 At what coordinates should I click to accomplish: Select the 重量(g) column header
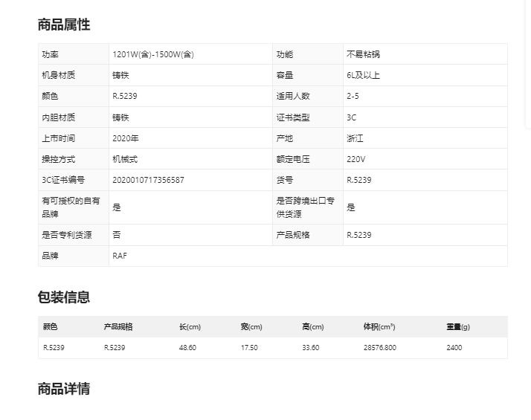click(x=457, y=327)
